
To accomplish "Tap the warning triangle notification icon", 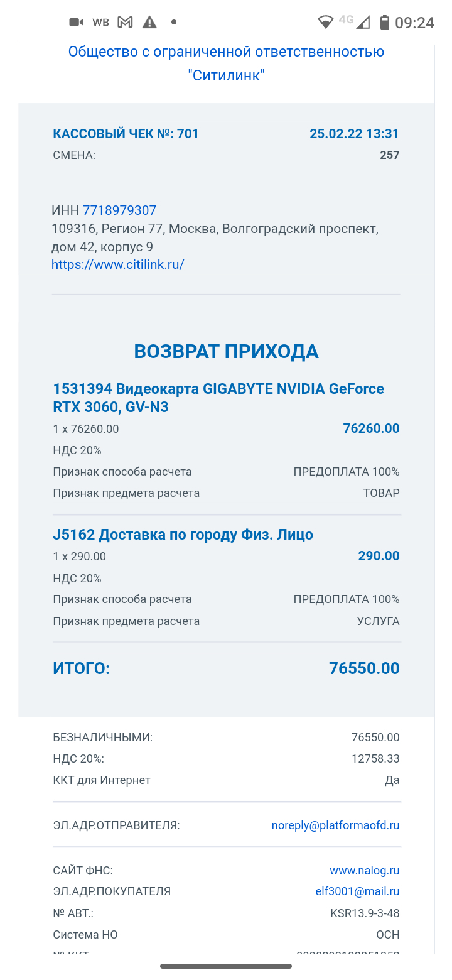I will point(149,23).
